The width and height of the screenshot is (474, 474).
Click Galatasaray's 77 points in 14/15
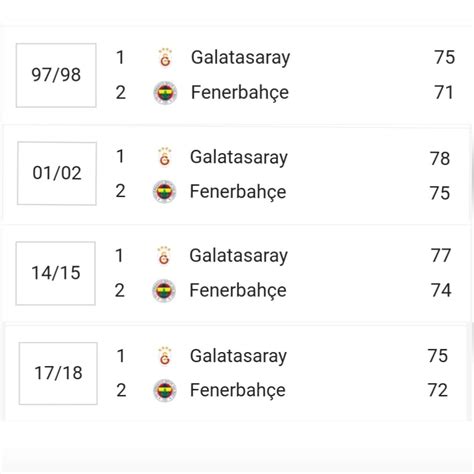[441, 256]
